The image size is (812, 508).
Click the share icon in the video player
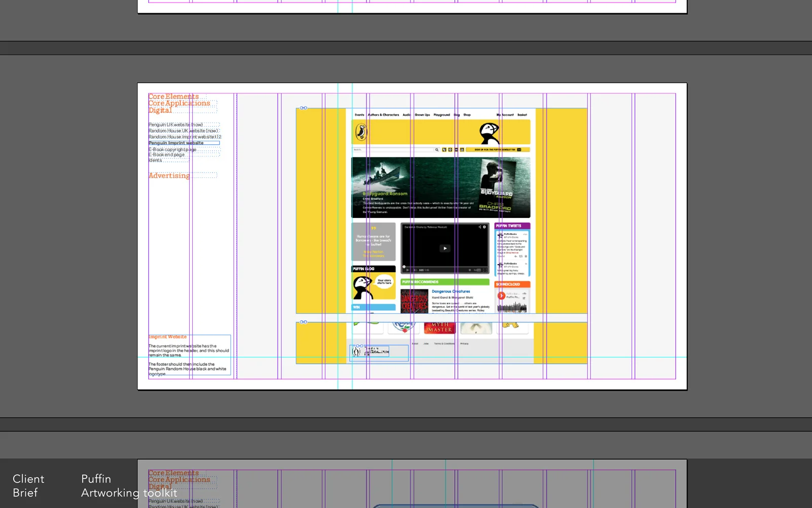point(480,227)
